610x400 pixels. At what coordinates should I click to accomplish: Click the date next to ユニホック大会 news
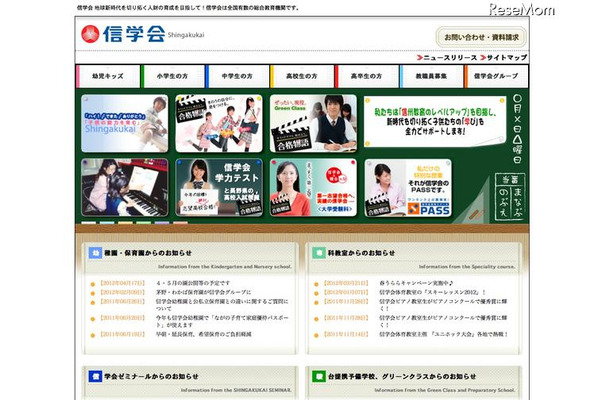coord(345,334)
